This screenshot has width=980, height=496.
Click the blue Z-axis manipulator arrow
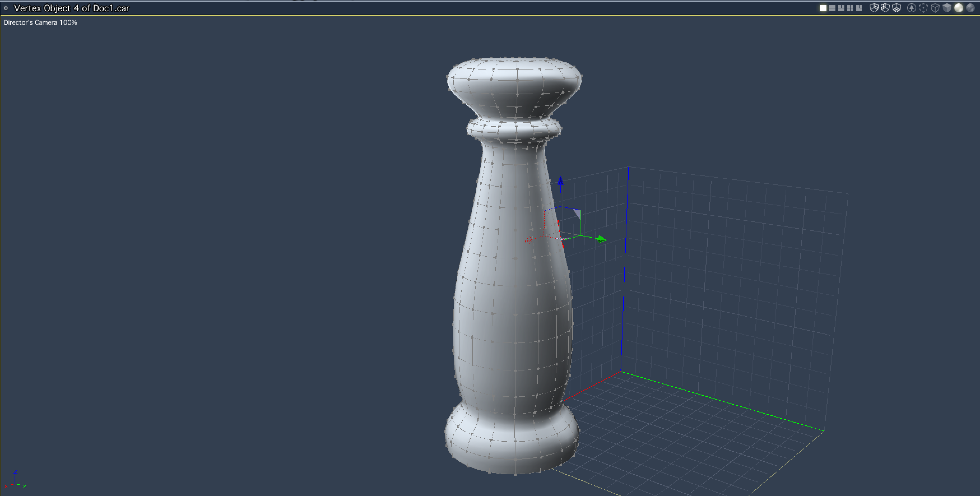point(560,181)
